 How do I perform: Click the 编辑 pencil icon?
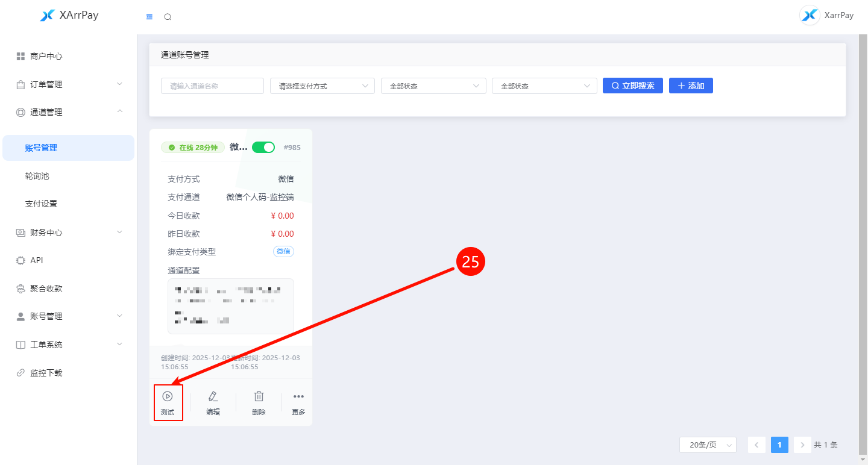point(213,396)
